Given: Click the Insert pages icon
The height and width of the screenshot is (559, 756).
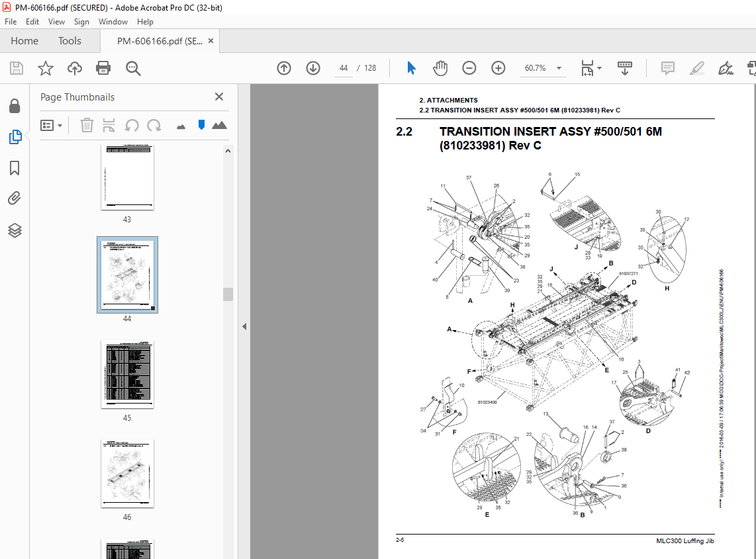Looking at the screenshot, I should point(109,125).
